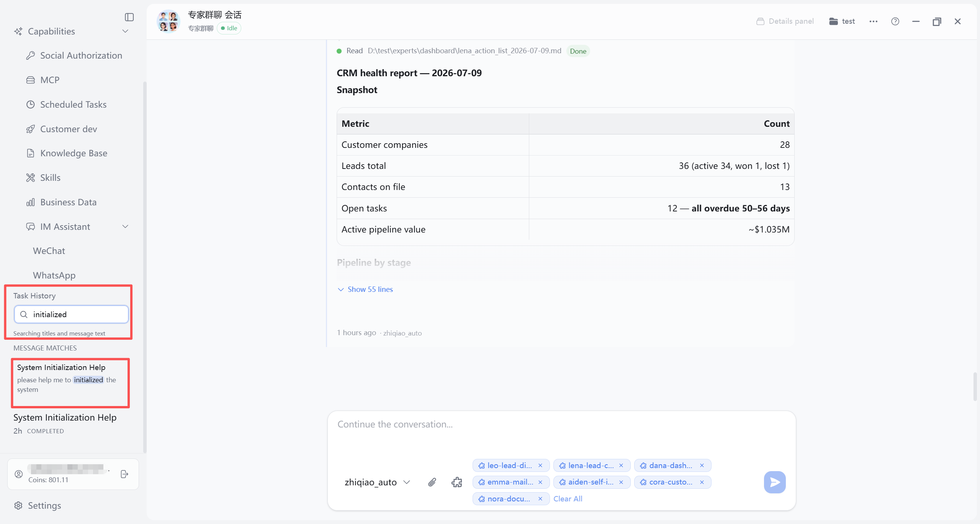Remove the cora-custo... skill chip
Screen dimensions: 980x524
pos(702,482)
